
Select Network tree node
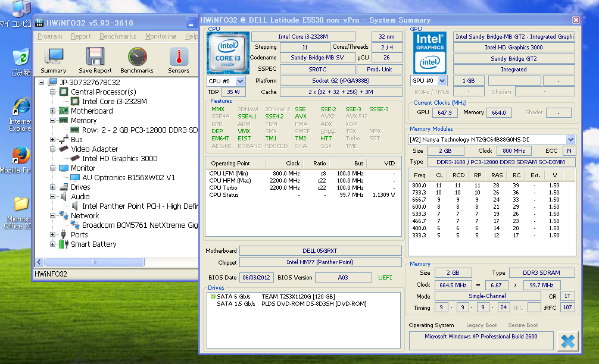pyautogui.click(x=85, y=216)
